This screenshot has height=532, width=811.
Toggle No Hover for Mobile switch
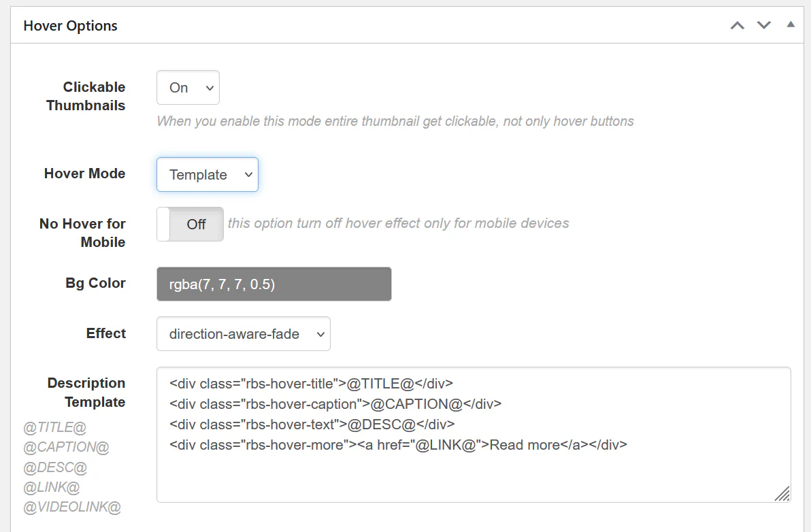pyautogui.click(x=191, y=225)
